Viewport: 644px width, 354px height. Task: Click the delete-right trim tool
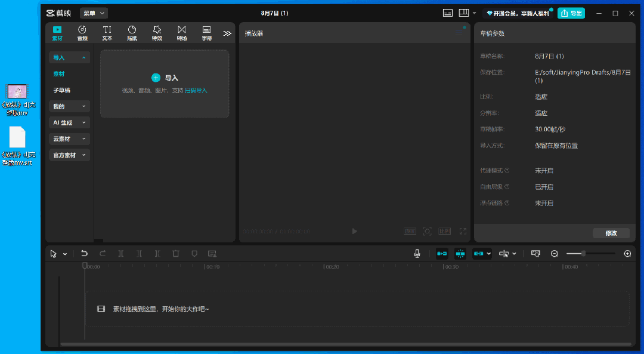(x=157, y=254)
